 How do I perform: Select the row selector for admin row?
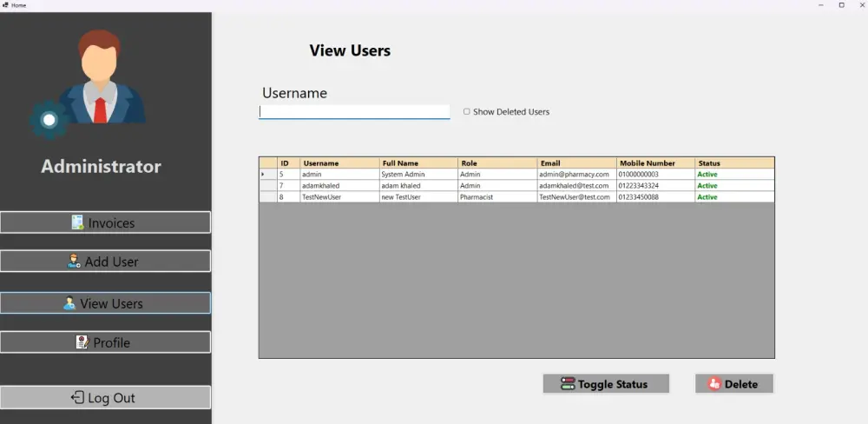[x=268, y=174]
